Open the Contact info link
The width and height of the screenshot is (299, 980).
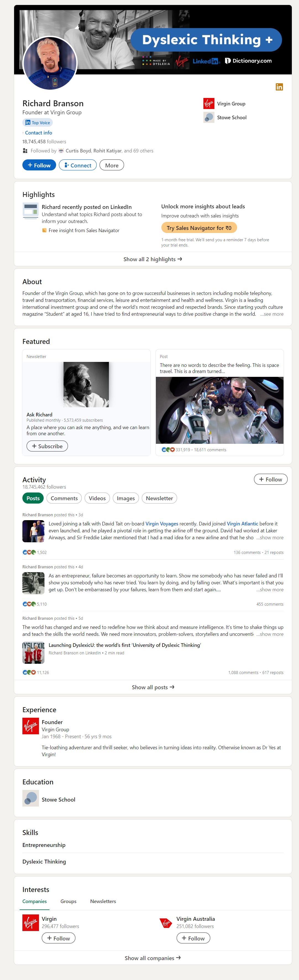click(38, 133)
